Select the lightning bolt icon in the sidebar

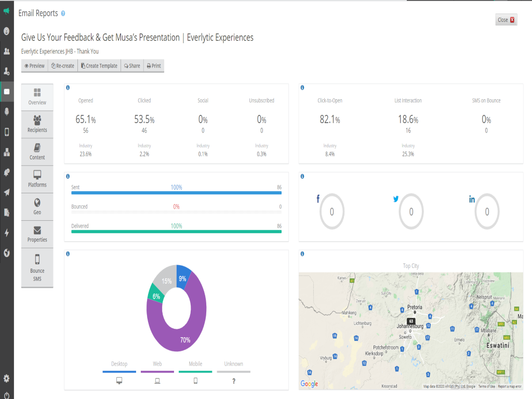pos(7,233)
